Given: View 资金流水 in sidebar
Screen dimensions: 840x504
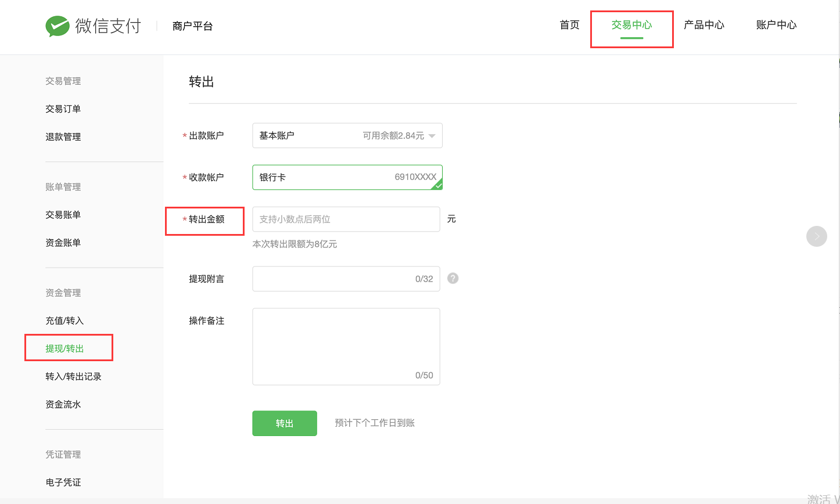Looking at the screenshot, I should point(63,404).
